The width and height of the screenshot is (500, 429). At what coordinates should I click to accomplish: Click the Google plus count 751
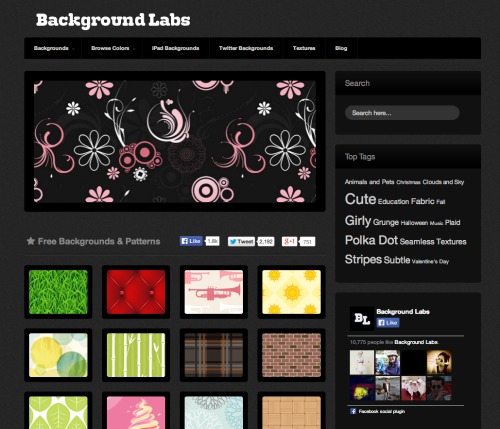(307, 241)
